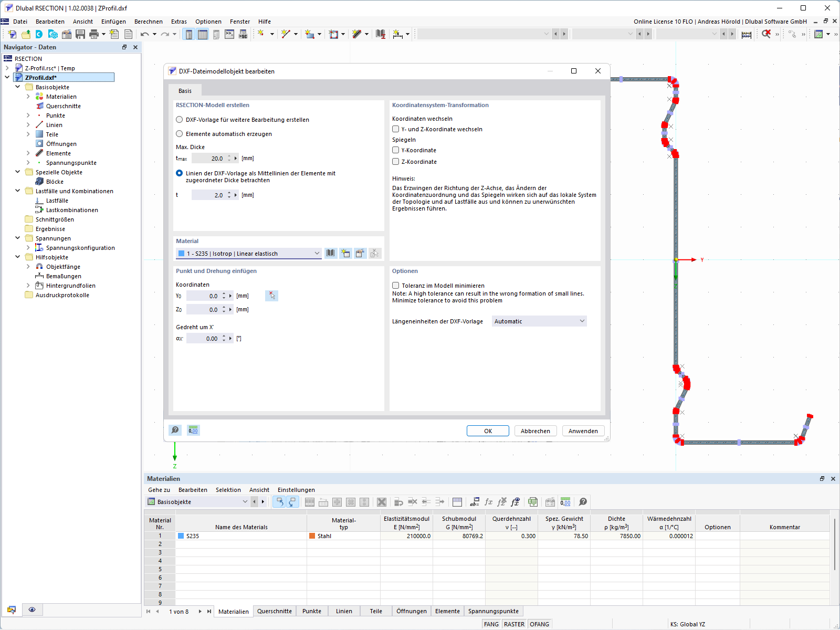Expand the Punkte tree node
This screenshot has height=630, width=840.
[x=28, y=115]
